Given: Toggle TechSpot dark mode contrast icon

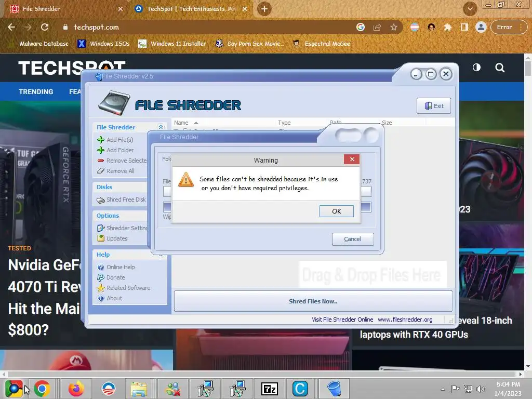Looking at the screenshot, I should click(476, 67).
